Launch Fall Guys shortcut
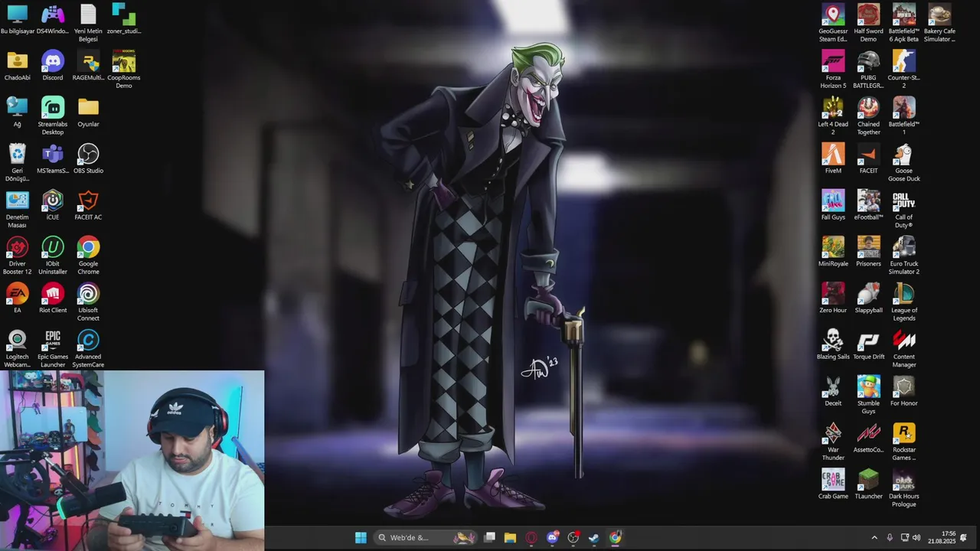This screenshot has height=551, width=980. pyautogui.click(x=833, y=206)
